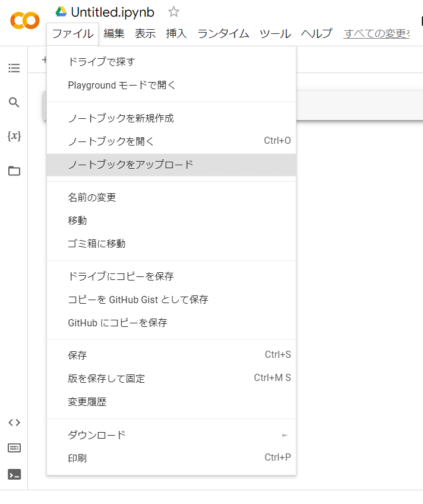Open the command palette icon

click(x=14, y=448)
